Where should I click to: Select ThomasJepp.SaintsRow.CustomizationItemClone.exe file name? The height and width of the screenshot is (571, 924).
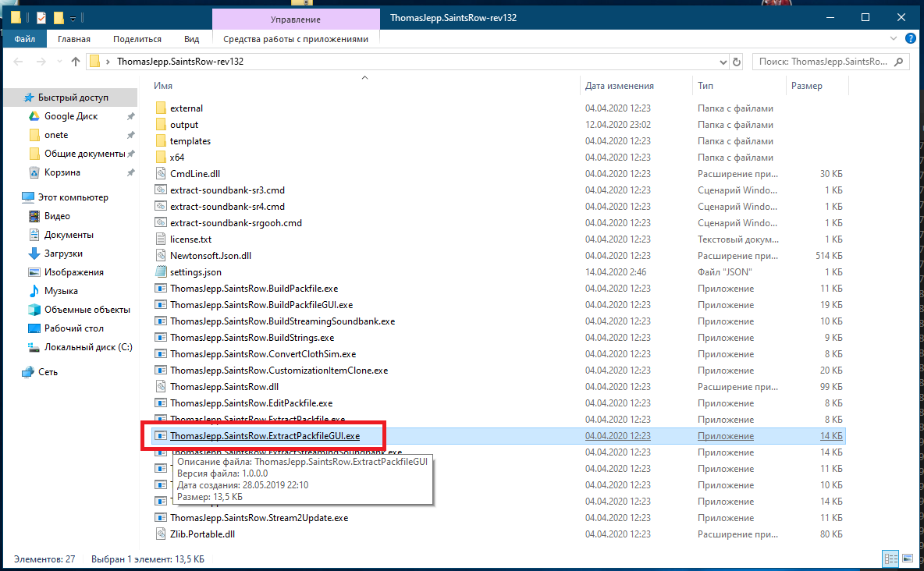[279, 371]
